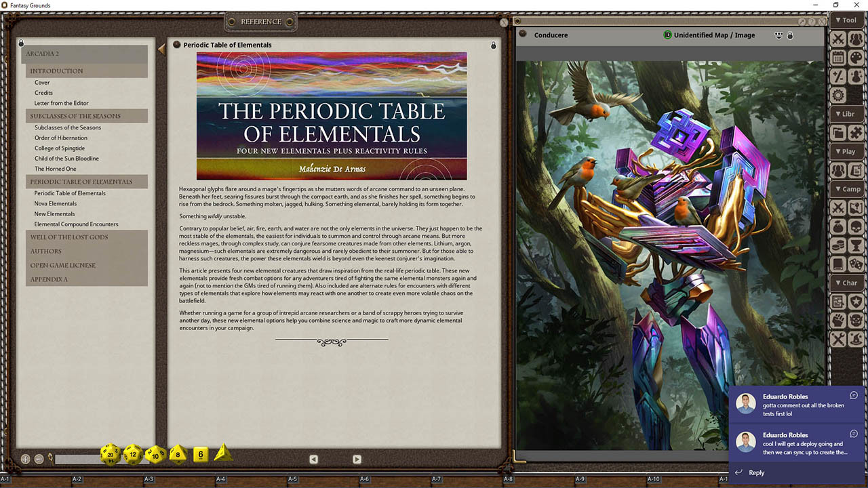Toggle player visibility on the map header
The height and width of the screenshot is (488, 868).
tap(778, 35)
